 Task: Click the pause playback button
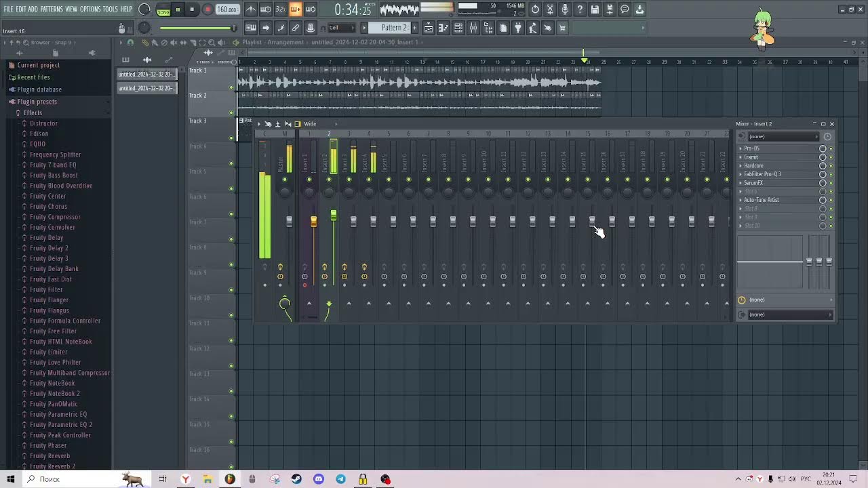click(x=178, y=9)
